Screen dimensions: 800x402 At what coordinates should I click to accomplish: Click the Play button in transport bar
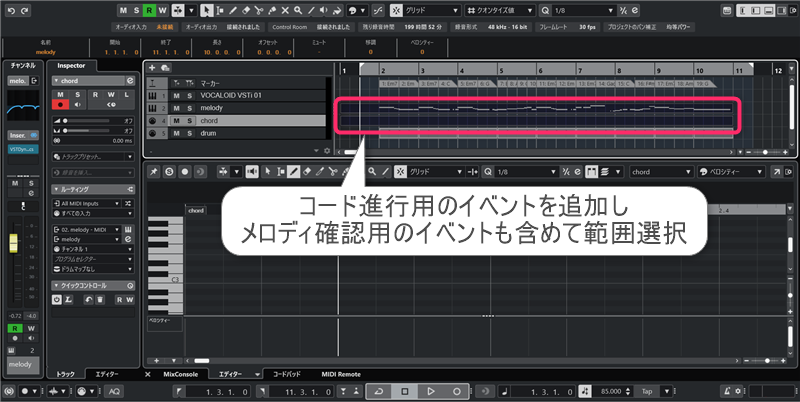(x=431, y=391)
